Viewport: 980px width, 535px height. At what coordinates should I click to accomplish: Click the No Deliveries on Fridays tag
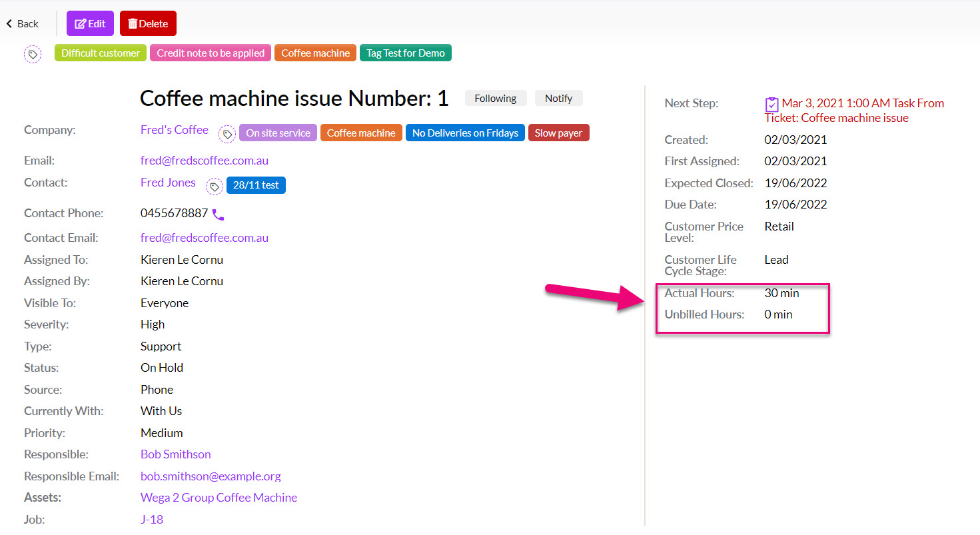pyautogui.click(x=465, y=133)
